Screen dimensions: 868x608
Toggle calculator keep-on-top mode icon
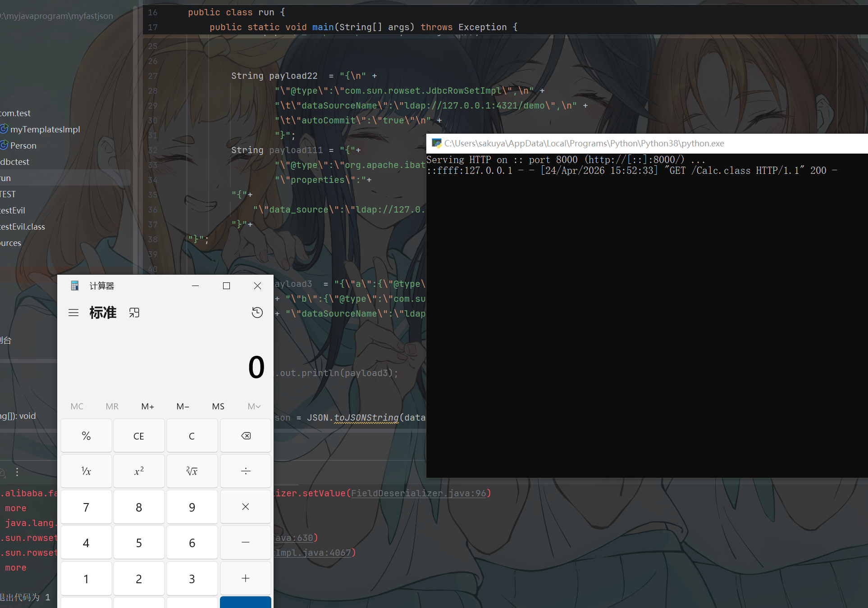tap(134, 313)
